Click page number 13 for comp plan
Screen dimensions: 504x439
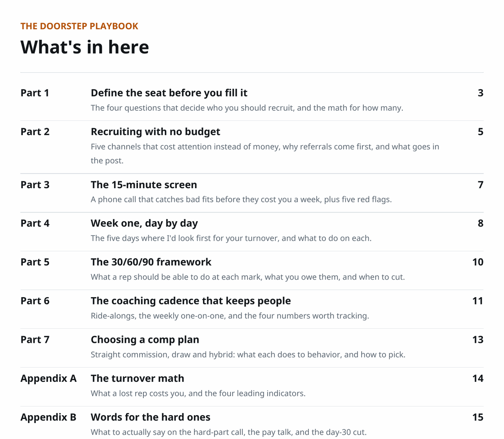tap(477, 340)
